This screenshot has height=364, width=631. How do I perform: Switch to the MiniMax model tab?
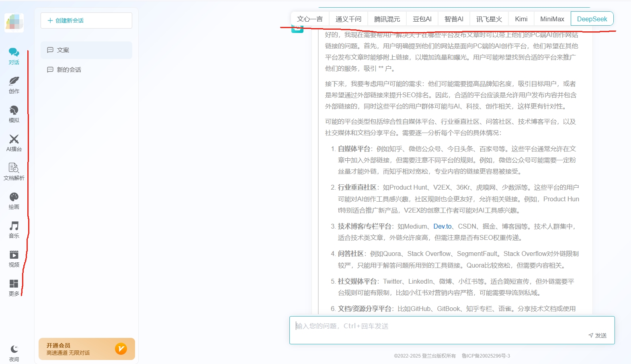pos(552,19)
